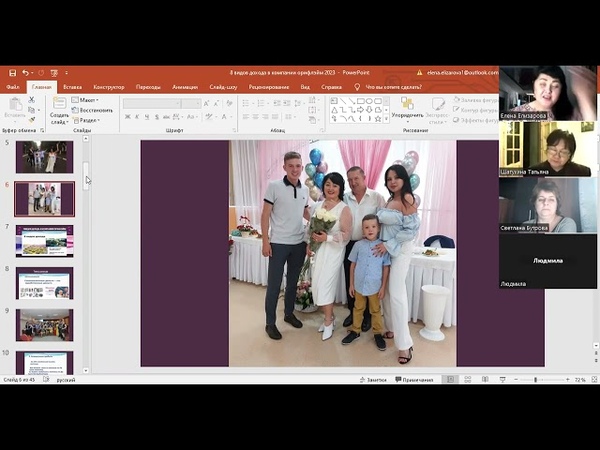Go to the Слайд-шоу tab
The width and height of the screenshot is (600, 450).
pyautogui.click(x=223, y=87)
